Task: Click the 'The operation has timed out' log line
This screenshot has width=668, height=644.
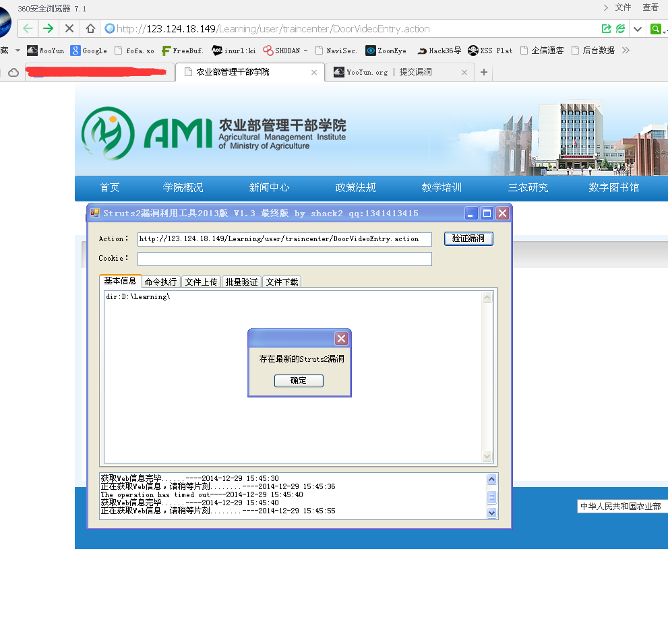Action: coord(202,494)
